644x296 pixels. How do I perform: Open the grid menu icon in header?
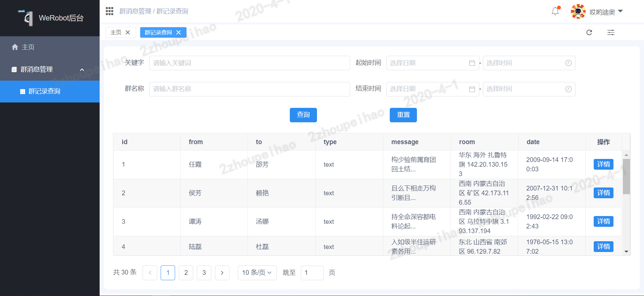click(109, 11)
